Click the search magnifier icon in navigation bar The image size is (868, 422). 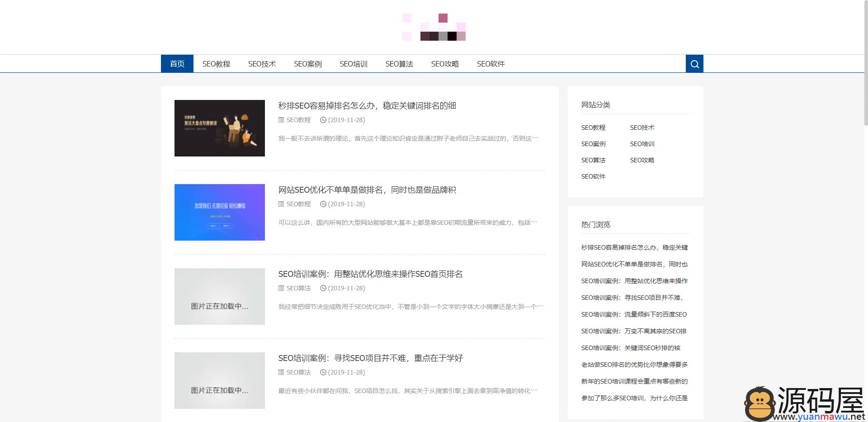click(694, 64)
